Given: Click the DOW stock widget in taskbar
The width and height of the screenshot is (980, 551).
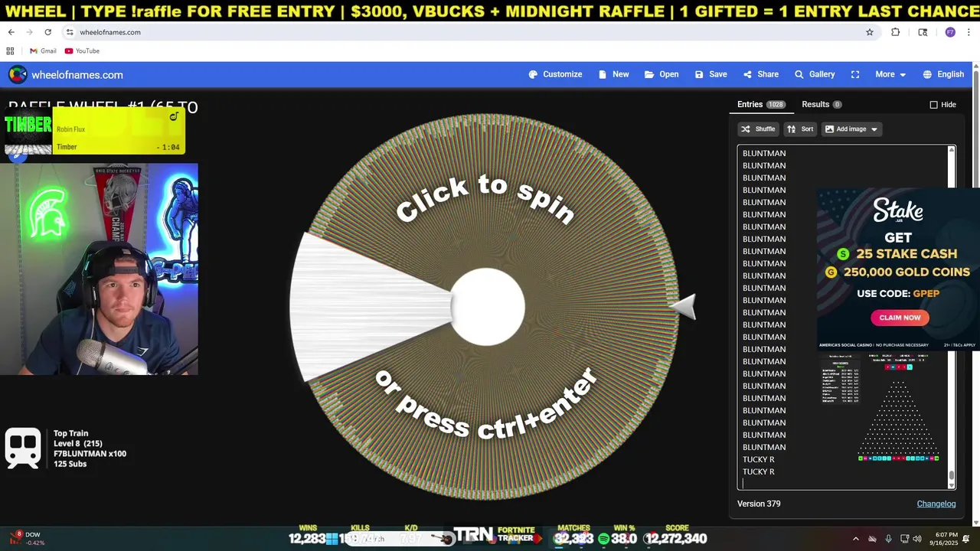Looking at the screenshot, I should [x=28, y=539].
